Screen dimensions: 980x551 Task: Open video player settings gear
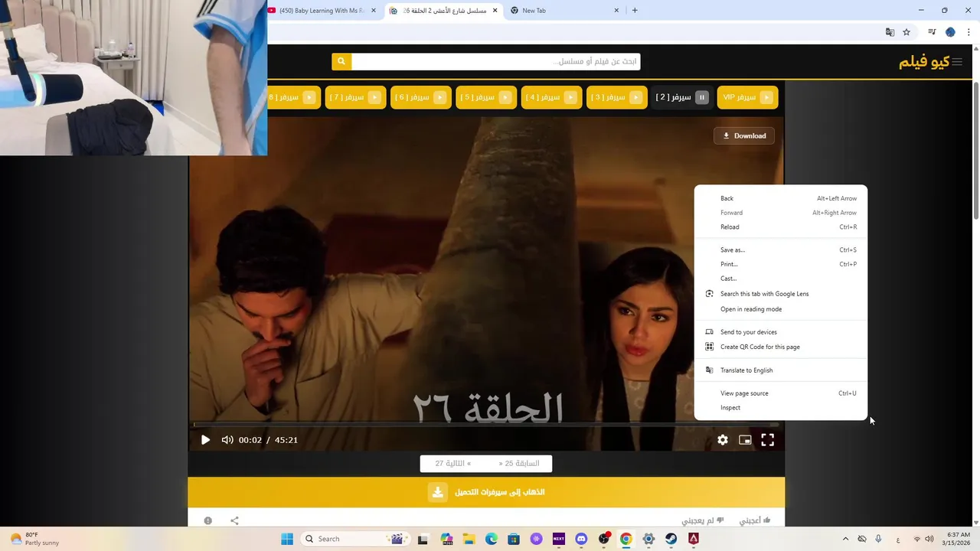point(723,440)
